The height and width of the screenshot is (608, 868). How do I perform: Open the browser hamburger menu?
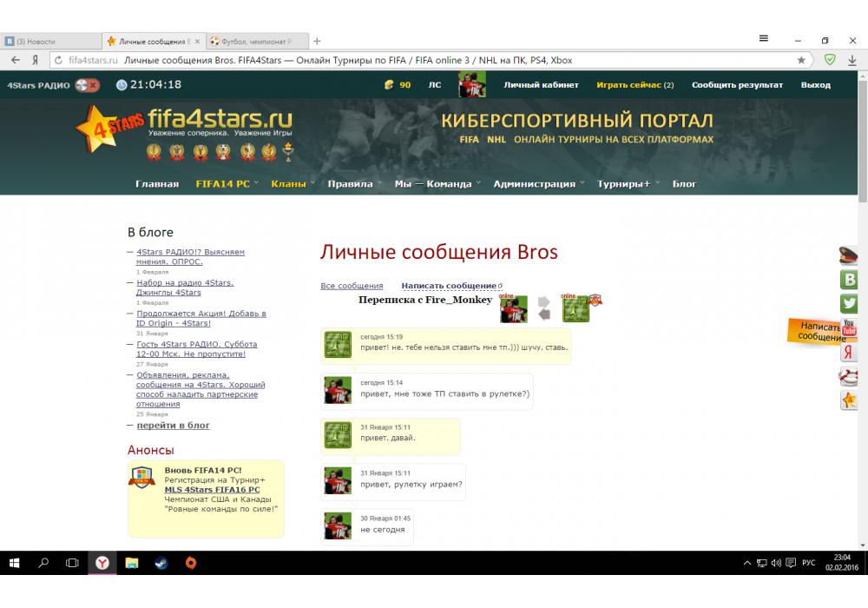click(763, 38)
